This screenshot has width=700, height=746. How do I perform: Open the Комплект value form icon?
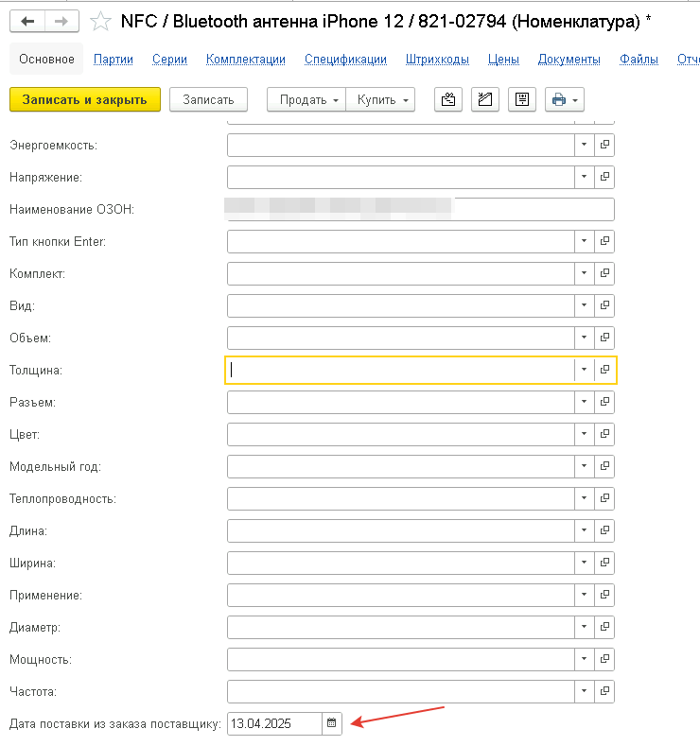pyautogui.click(x=604, y=273)
